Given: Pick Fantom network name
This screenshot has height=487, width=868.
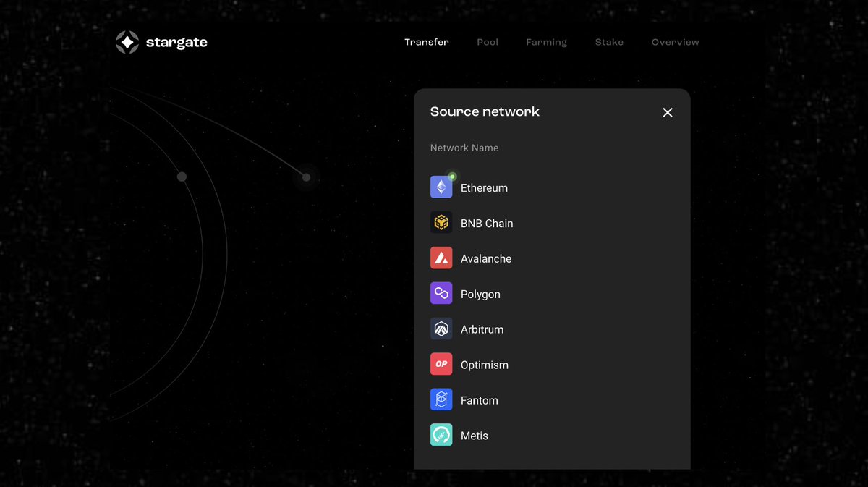Looking at the screenshot, I should [x=479, y=400].
